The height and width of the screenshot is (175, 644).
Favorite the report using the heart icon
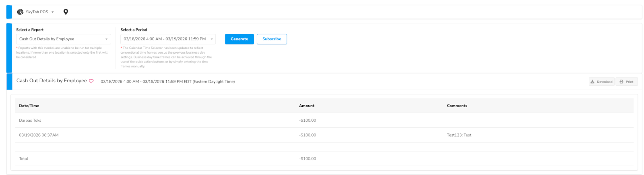[x=91, y=81]
